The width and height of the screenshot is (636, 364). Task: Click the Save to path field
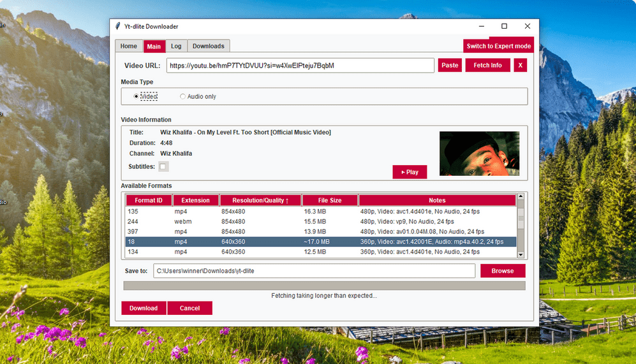click(314, 271)
